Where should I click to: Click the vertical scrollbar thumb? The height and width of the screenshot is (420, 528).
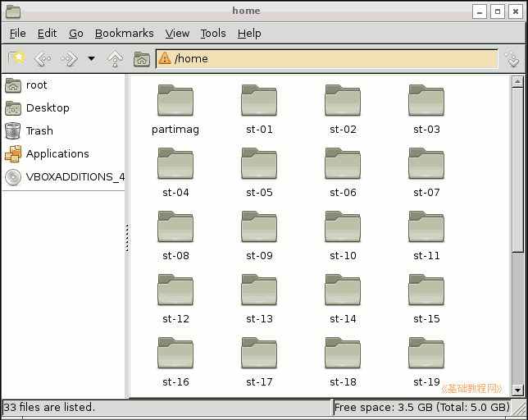point(517,170)
